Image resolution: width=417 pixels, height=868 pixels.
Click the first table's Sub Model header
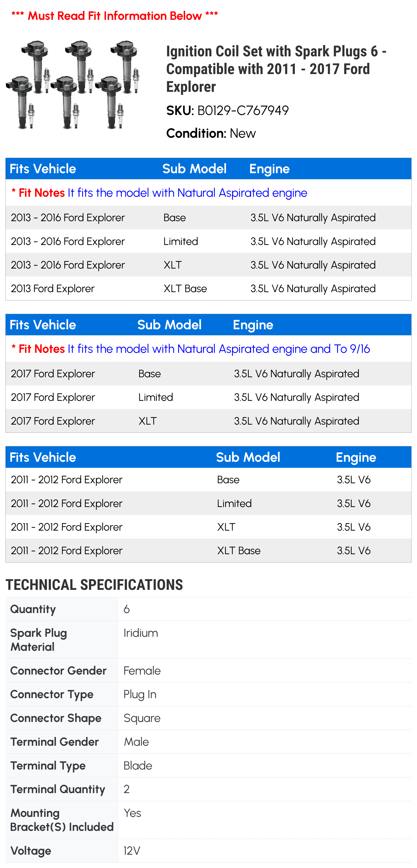click(194, 169)
